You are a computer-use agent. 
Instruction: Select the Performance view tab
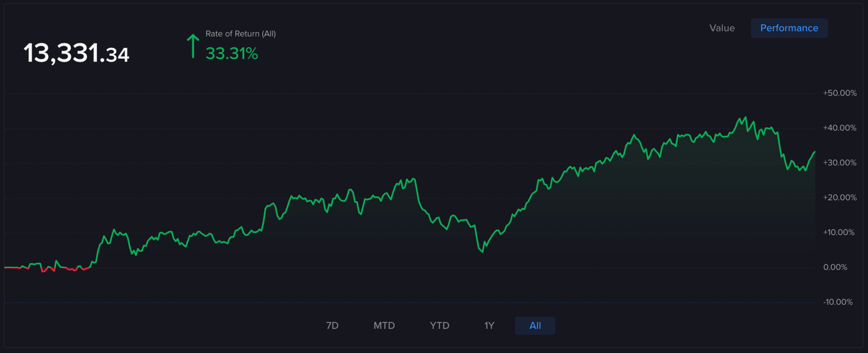click(x=789, y=28)
